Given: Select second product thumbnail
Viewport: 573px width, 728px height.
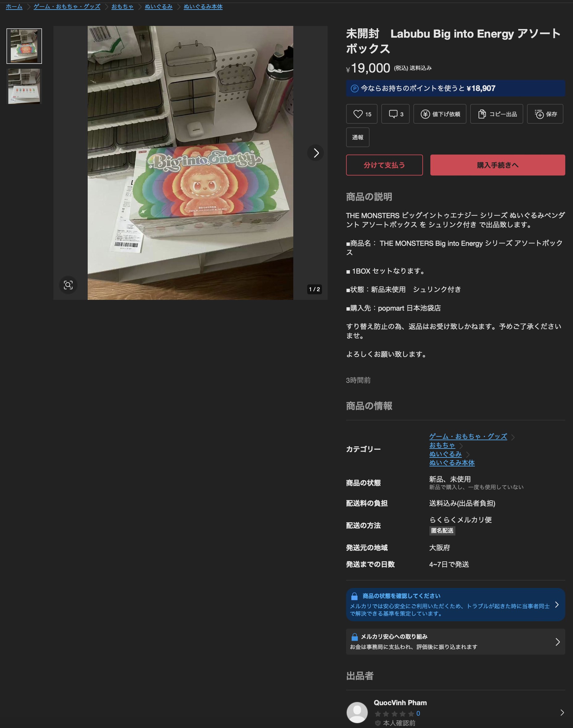Looking at the screenshot, I should (x=24, y=86).
